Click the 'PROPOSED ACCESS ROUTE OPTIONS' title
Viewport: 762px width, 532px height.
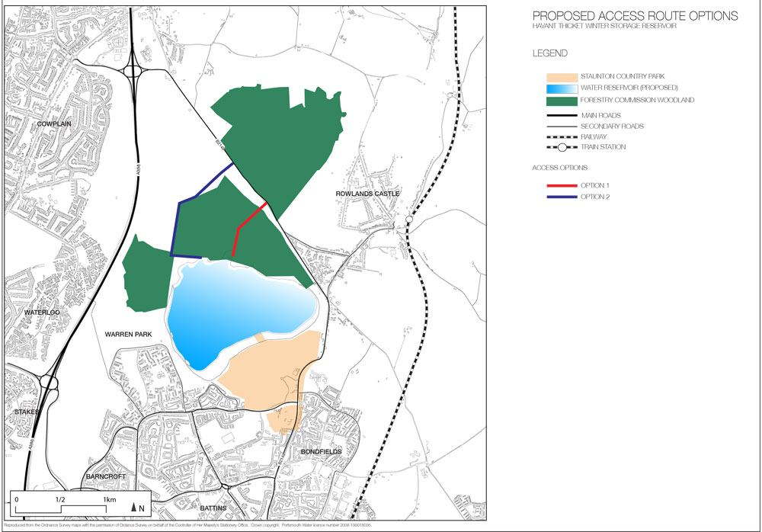636,16
